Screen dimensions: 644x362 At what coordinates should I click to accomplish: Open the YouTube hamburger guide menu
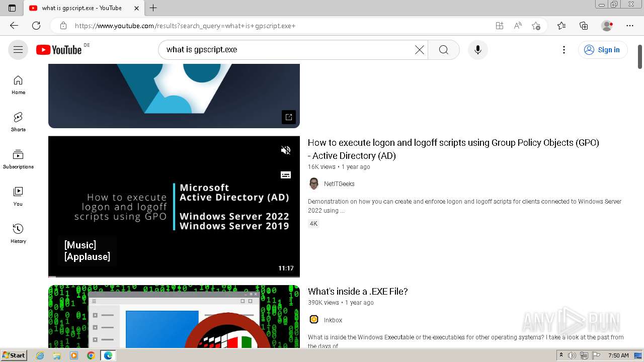[x=18, y=50]
